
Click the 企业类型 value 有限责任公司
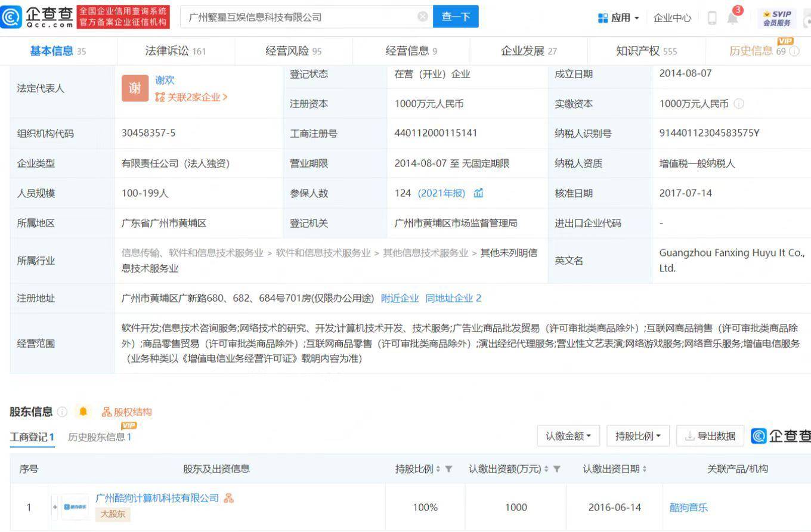tap(175, 163)
